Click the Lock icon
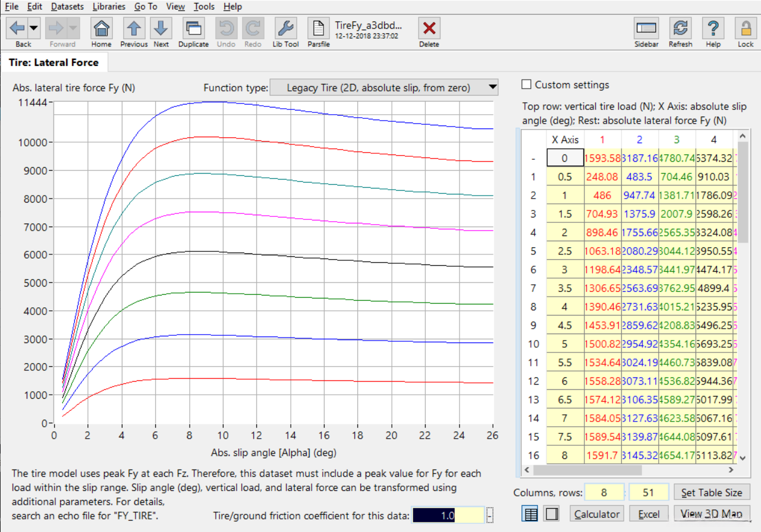The image size is (761, 532). pos(746,29)
